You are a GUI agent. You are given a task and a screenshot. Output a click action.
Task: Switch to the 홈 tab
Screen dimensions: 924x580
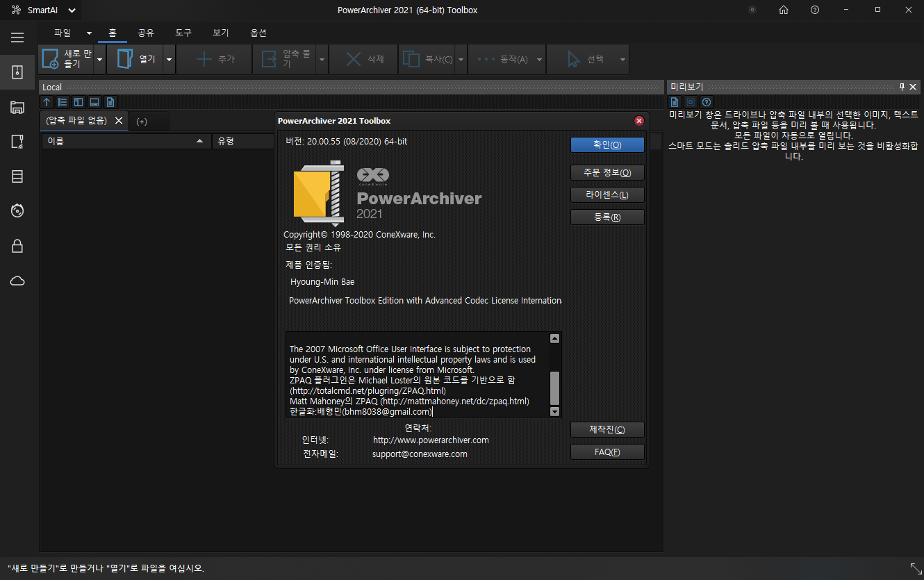(x=113, y=33)
